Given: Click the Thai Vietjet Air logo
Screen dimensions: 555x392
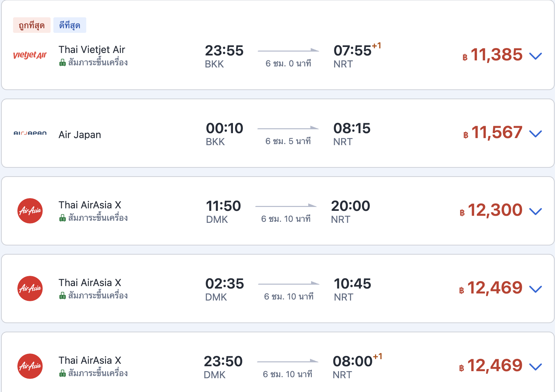Looking at the screenshot, I should tap(30, 55).
